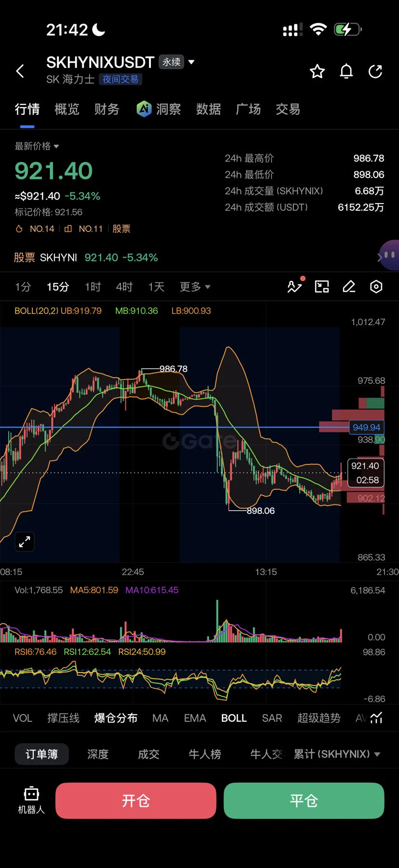399x868 pixels.
Task: Tap the flame ranking NO.14 badge
Action: [x=35, y=229]
